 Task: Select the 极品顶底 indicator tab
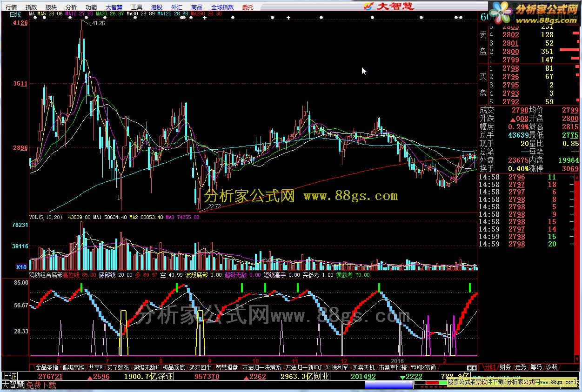click(174, 367)
